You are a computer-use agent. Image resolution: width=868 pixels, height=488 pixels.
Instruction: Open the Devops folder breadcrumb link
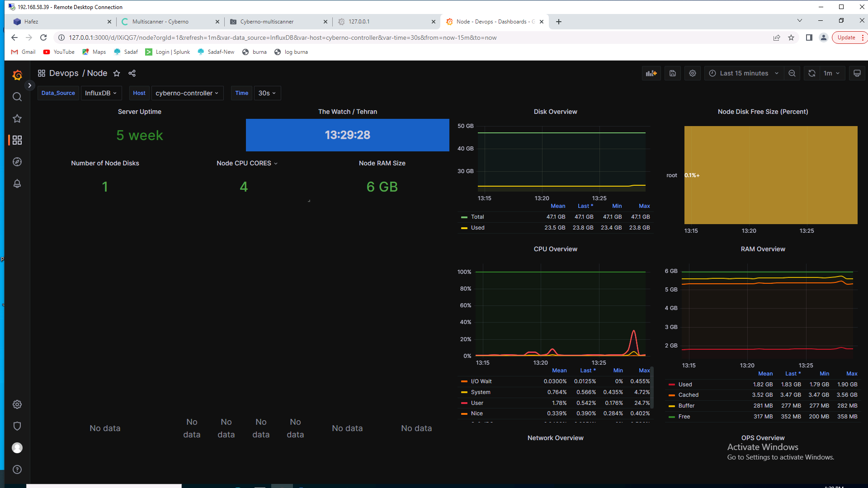[64, 73]
